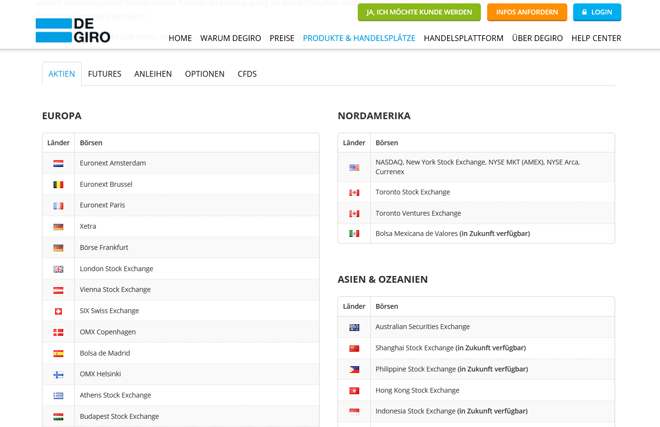Go to Home in the navigation
This screenshot has width=660, height=427.
[x=180, y=38]
